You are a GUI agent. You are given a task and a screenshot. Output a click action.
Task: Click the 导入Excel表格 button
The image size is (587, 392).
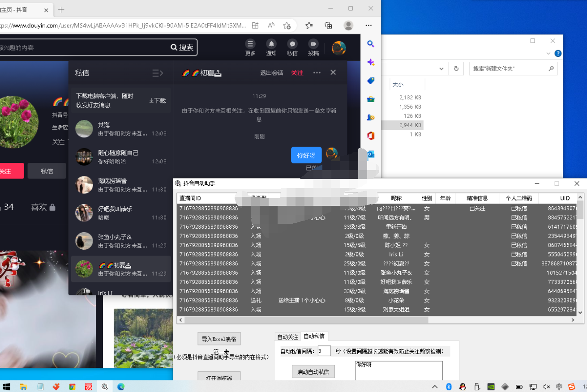pyautogui.click(x=219, y=339)
